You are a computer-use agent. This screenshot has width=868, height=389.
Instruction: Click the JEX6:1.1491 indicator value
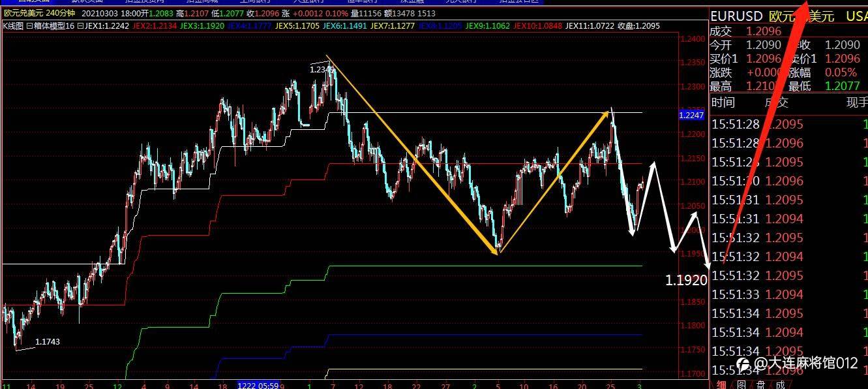coord(344,26)
